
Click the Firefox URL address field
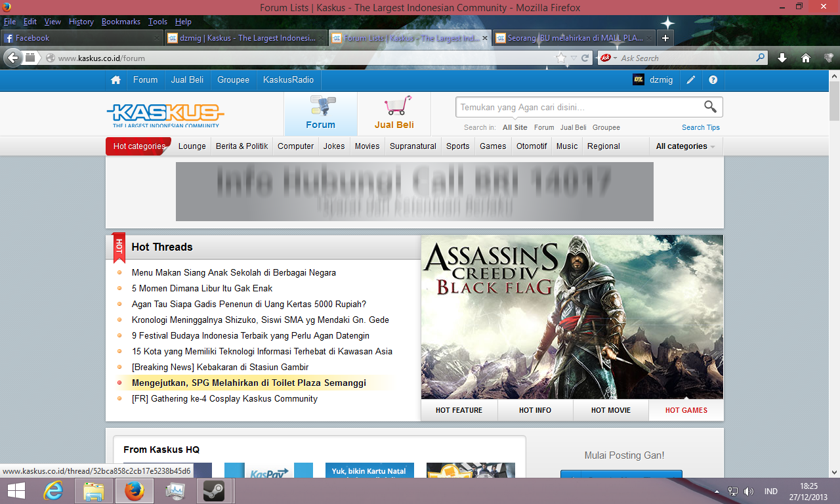(x=305, y=58)
